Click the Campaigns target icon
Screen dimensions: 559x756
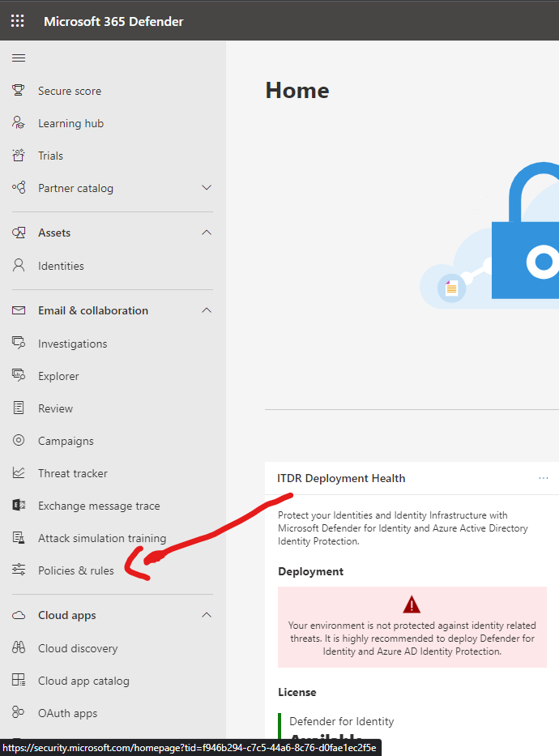coord(19,440)
